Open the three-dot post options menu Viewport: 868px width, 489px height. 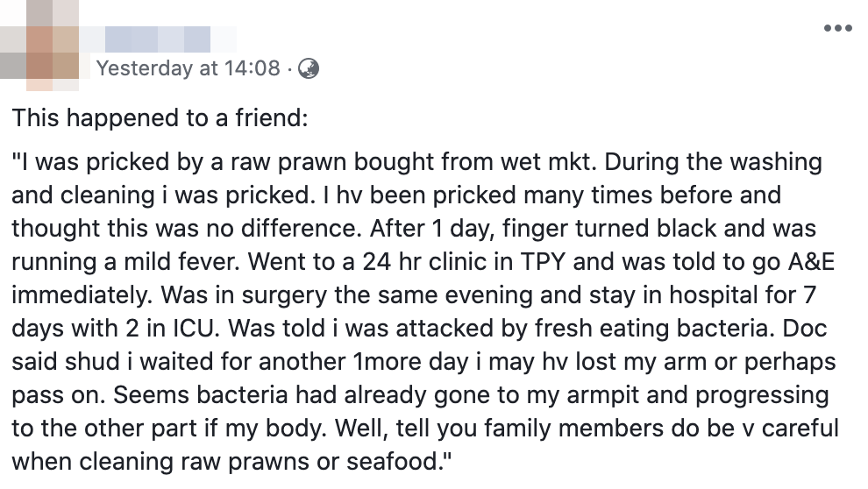point(837,28)
